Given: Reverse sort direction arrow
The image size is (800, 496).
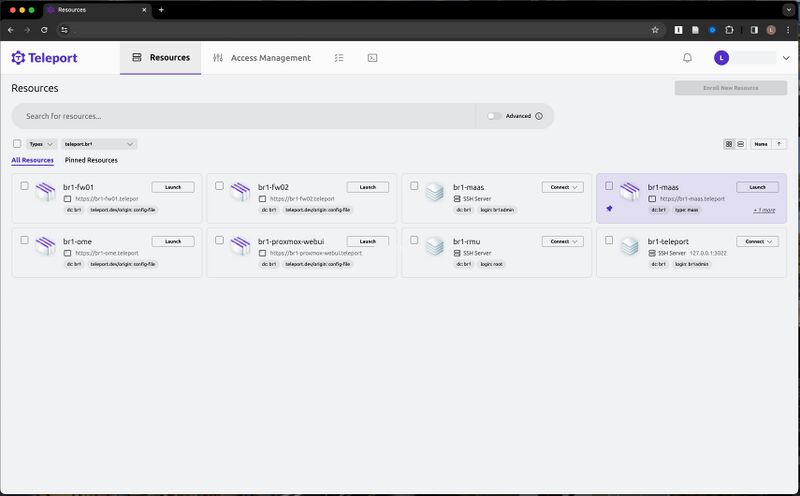Looking at the screenshot, I should click(779, 144).
